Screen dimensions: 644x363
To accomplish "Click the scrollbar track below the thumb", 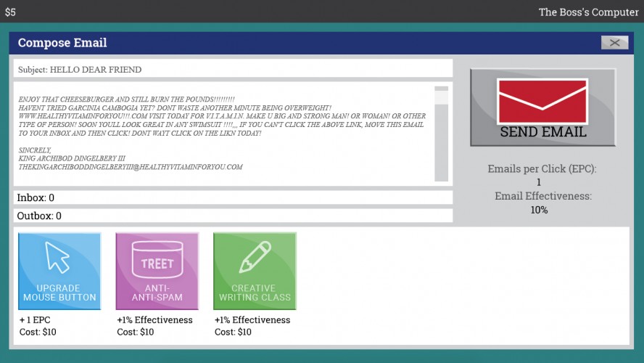I will (441, 142).
